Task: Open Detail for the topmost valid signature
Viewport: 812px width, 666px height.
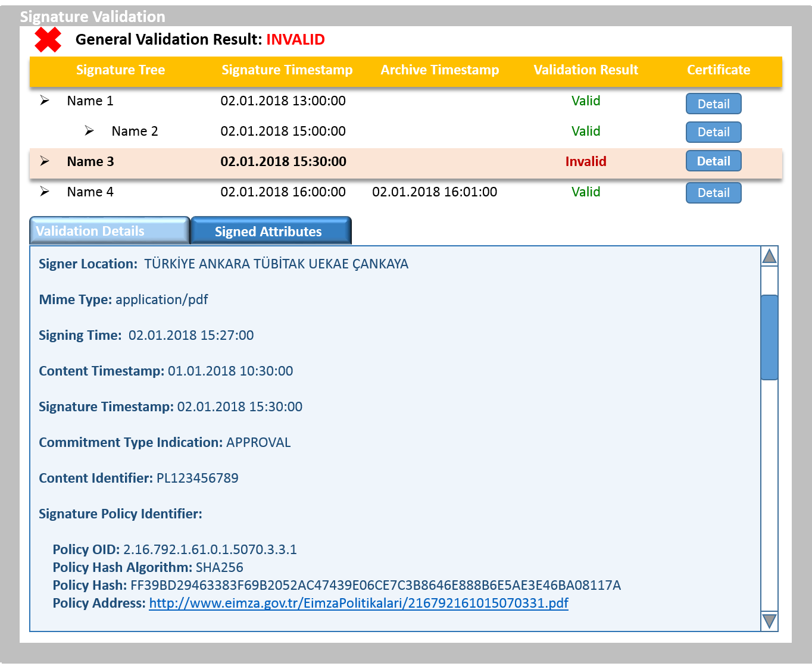Action: (x=713, y=104)
